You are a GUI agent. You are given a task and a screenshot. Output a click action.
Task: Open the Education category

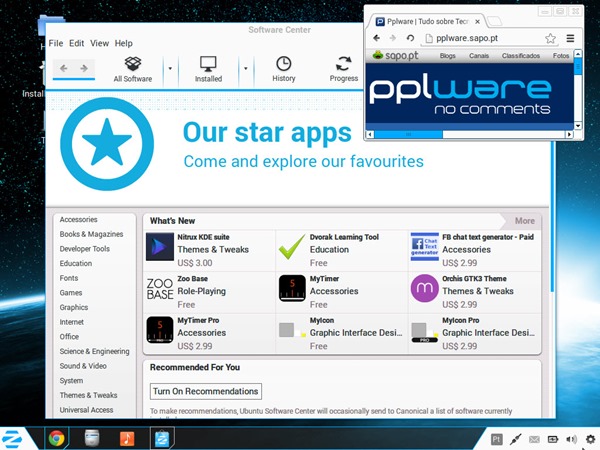[76, 263]
